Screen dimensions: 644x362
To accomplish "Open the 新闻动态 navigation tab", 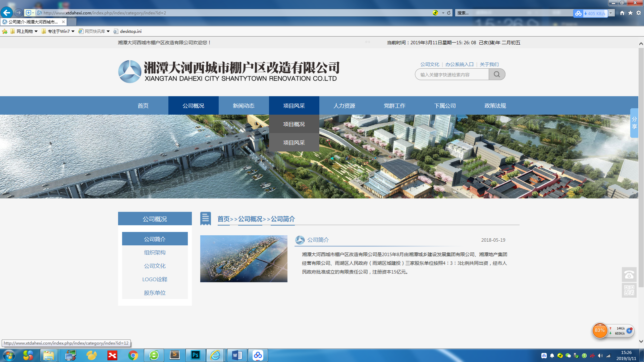I will point(244,106).
